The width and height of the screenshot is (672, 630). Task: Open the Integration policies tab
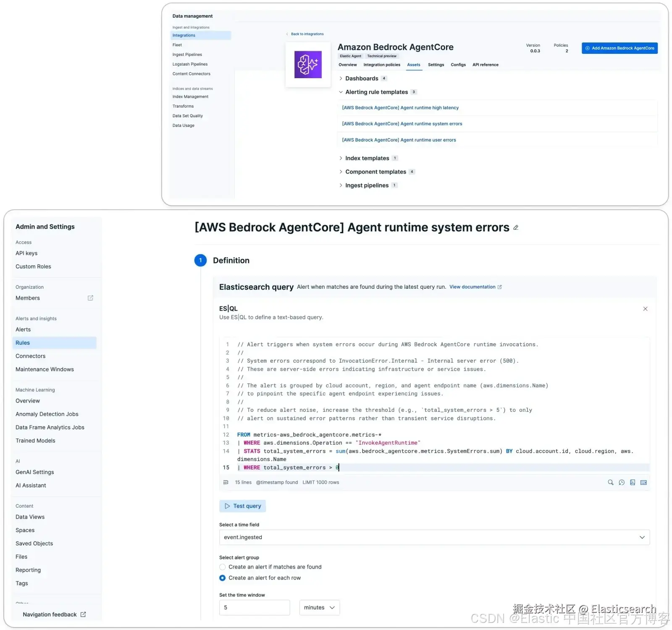click(x=382, y=65)
